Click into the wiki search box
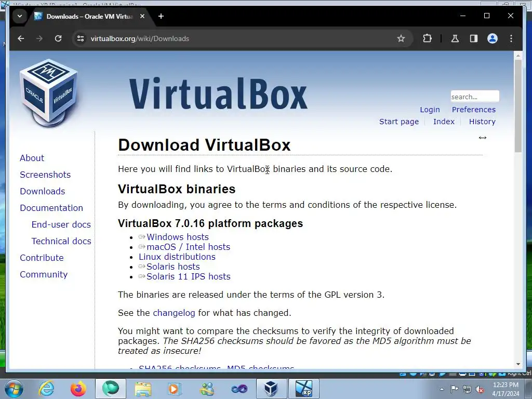This screenshot has width=532, height=399. tap(475, 96)
